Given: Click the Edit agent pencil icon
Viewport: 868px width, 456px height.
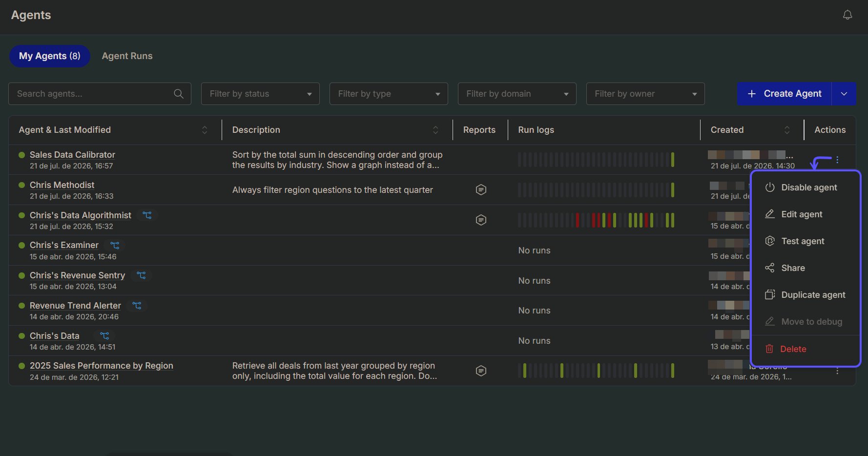Looking at the screenshot, I should coord(770,214).
